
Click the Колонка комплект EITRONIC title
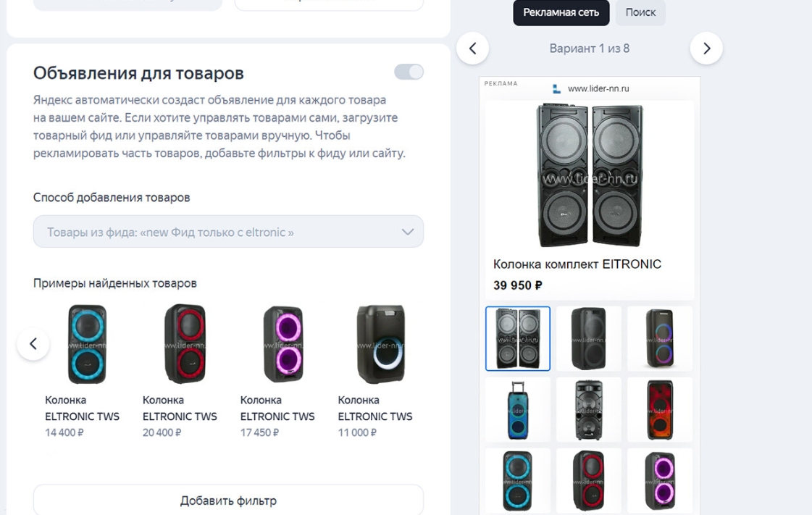577,264
